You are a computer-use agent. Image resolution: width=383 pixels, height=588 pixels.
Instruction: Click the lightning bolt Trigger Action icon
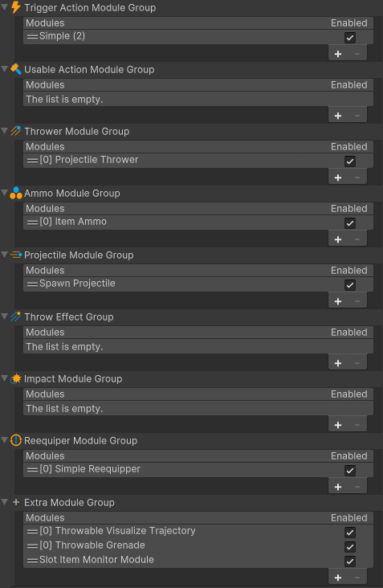pos(16,7)
